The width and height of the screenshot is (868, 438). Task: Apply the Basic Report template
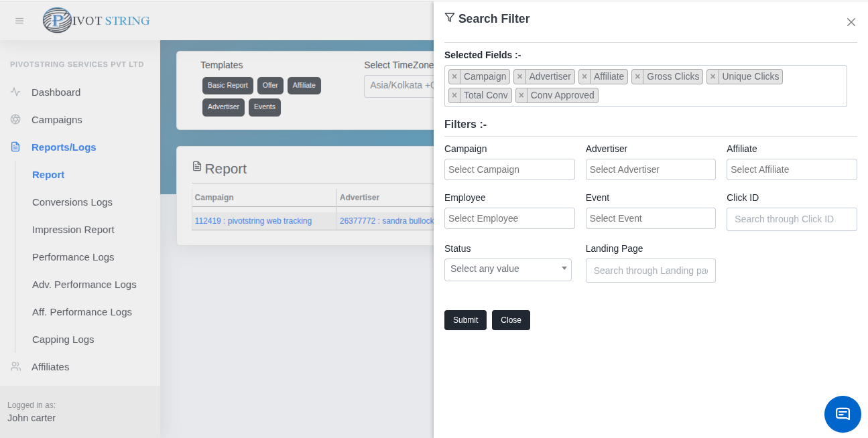coord(228,86)
